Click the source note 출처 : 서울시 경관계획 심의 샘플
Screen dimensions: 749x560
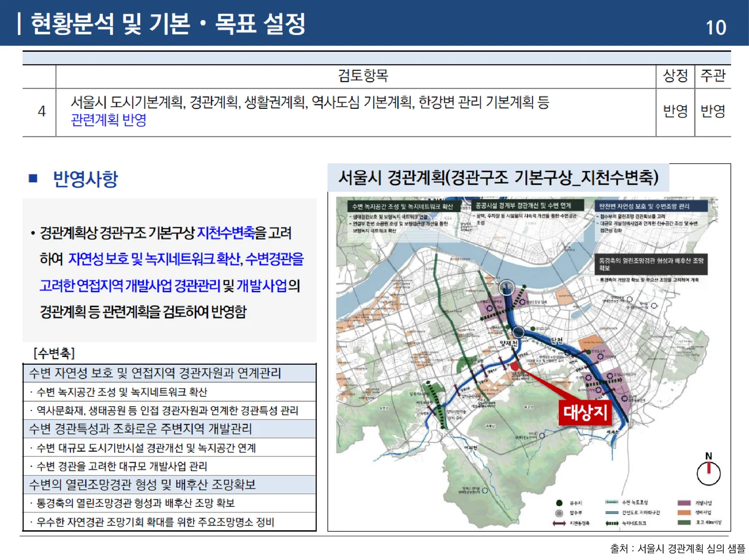coord(677,548)
